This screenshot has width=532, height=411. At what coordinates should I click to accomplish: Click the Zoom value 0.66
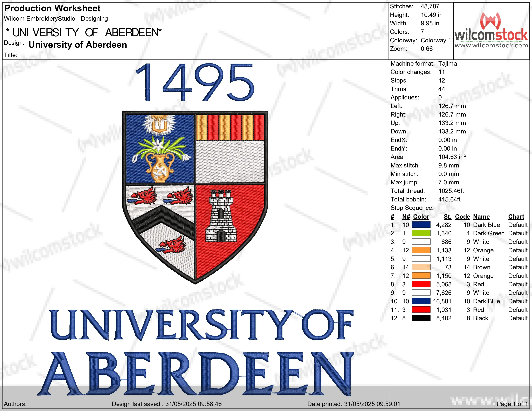[427, 49]
